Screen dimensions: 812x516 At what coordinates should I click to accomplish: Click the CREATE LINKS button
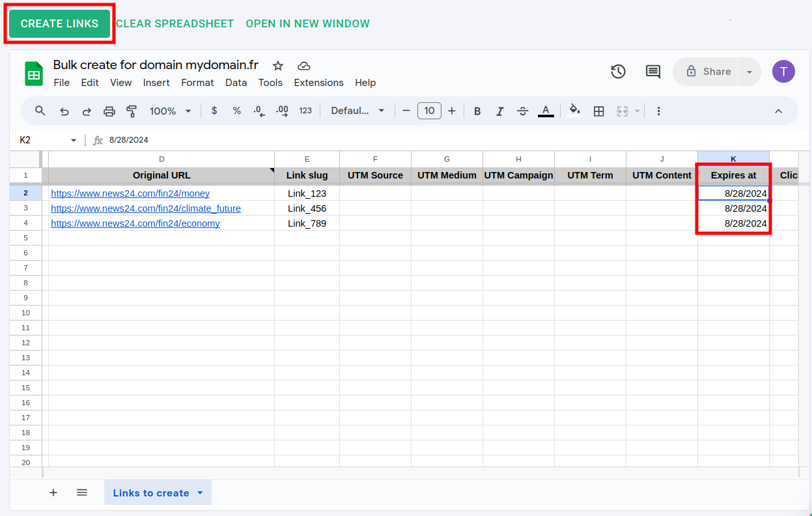[59, 23]
